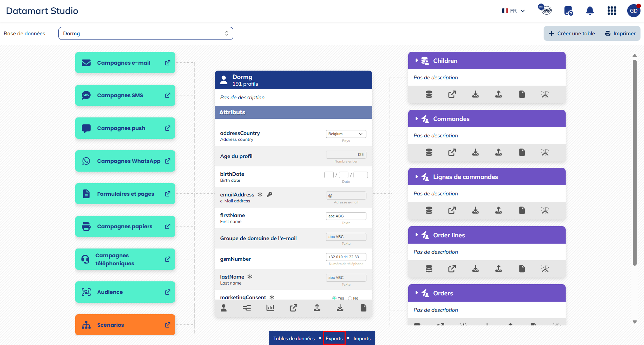
Task: Select Yes for marketingConsent
Action: 334,298
